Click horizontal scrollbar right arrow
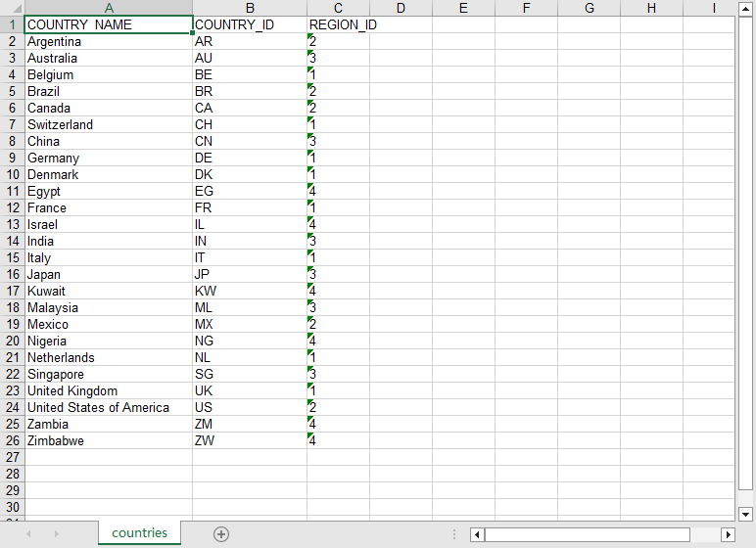This screenshot has width=756, height=548. click(x=728, y=534)
